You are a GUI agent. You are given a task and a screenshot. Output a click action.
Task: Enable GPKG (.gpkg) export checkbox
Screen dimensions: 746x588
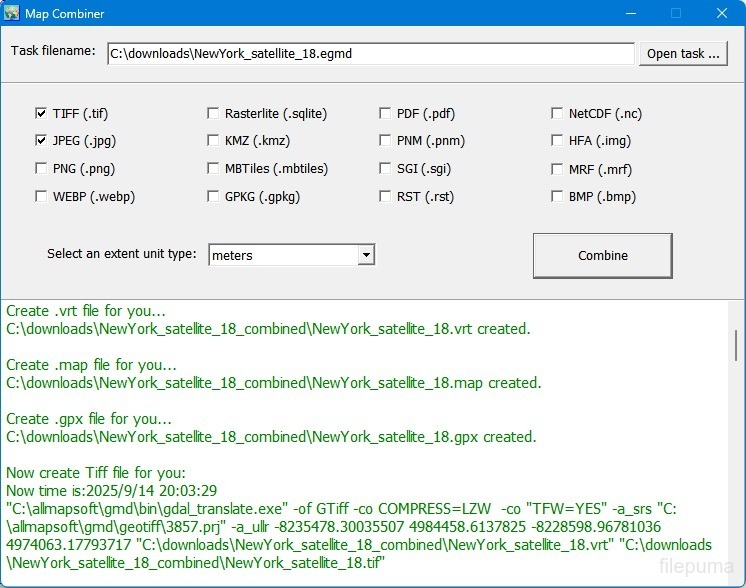[213, 197]
